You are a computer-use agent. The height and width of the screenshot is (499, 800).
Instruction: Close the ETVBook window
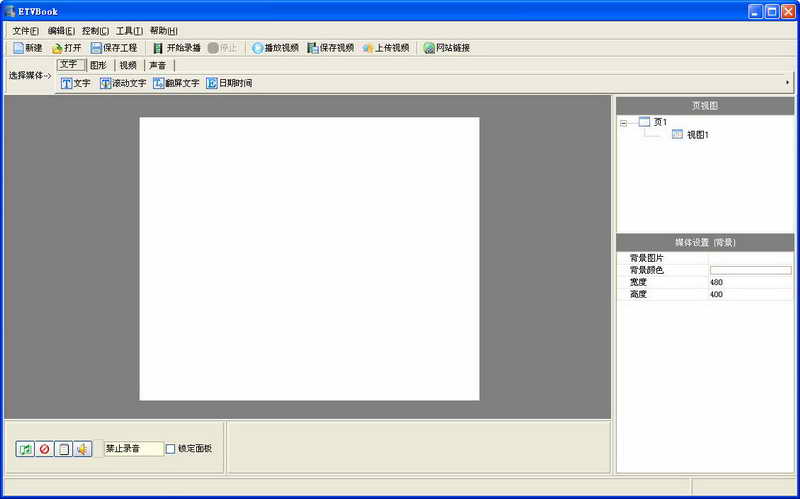tap(789, 11)
